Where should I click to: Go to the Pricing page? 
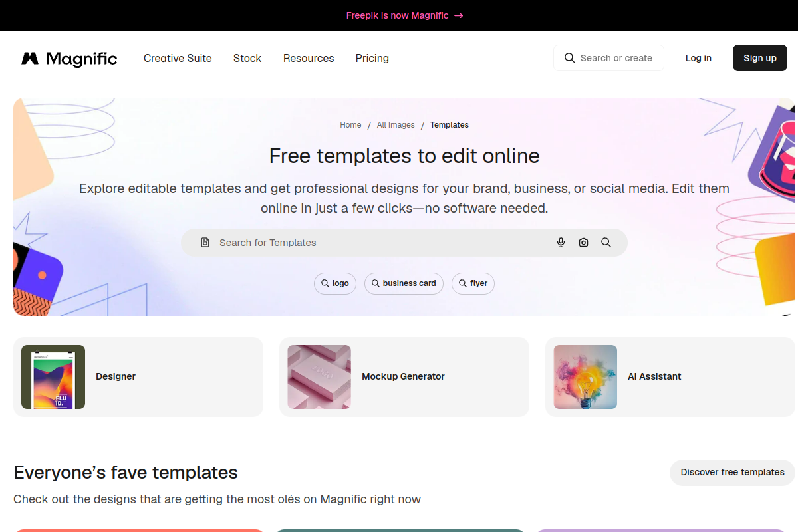[372, 58]
